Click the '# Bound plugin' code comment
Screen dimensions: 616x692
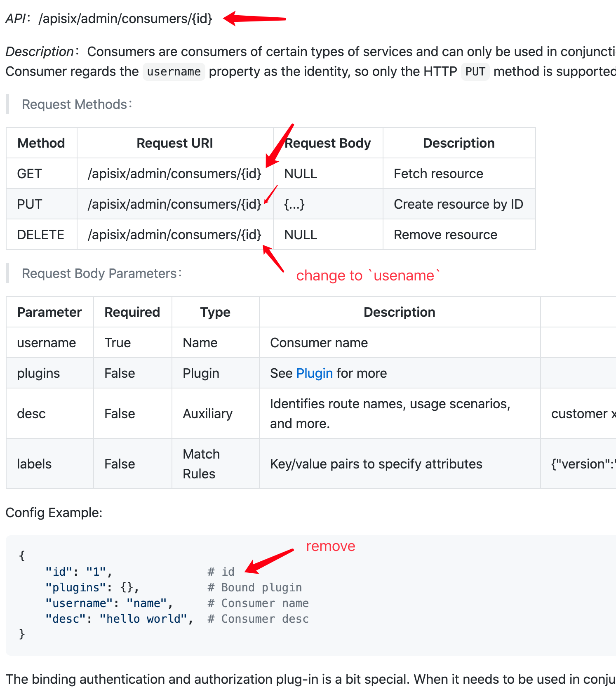tap(255, 588)
